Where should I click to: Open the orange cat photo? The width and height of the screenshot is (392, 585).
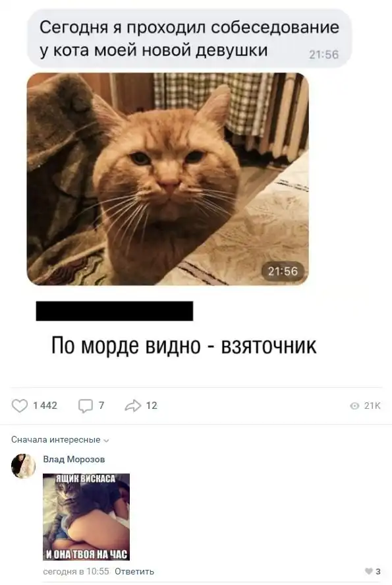click(168, 179)
